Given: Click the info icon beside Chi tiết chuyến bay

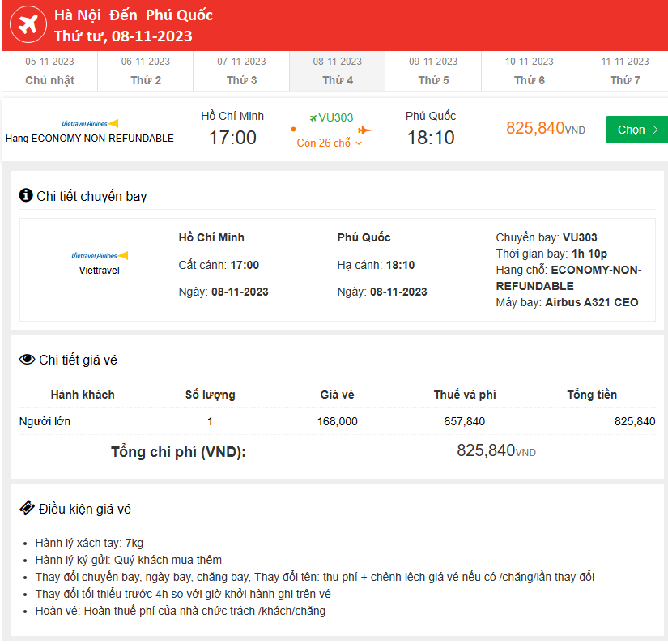Looking at the screenshot, I should tap(26, 195).
